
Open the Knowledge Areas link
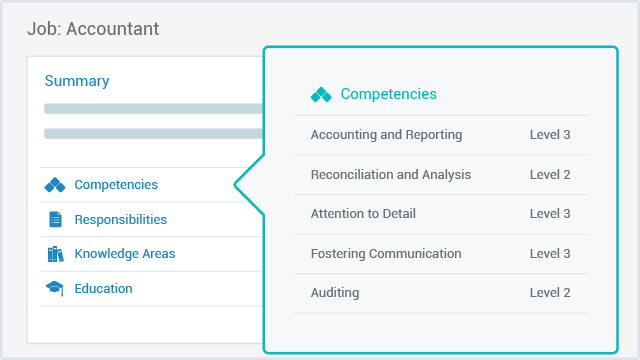[124, 254]
